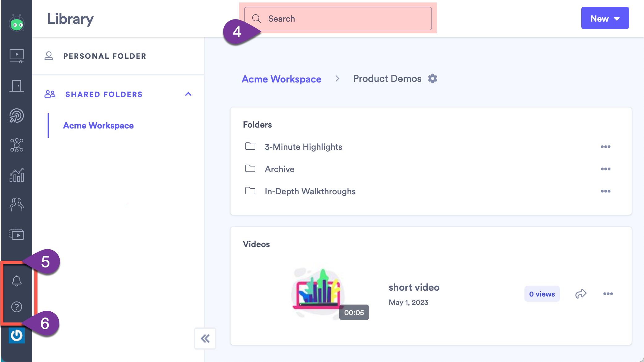Screen dimensions: 644x362
Task: Open the In-Depth Walkthroughs folder
Action: click(310, 191)
